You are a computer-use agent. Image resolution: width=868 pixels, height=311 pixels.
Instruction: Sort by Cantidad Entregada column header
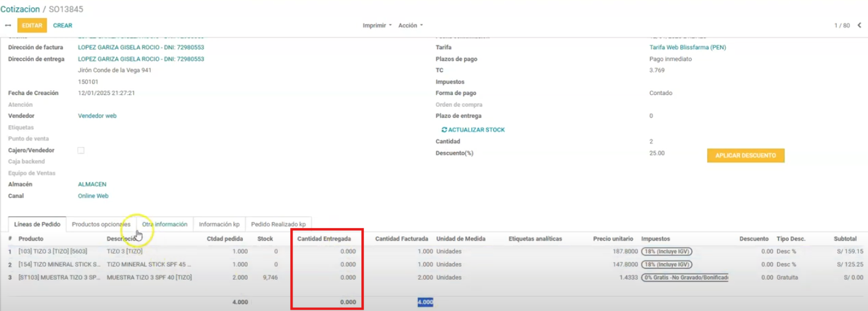(324, 239)
